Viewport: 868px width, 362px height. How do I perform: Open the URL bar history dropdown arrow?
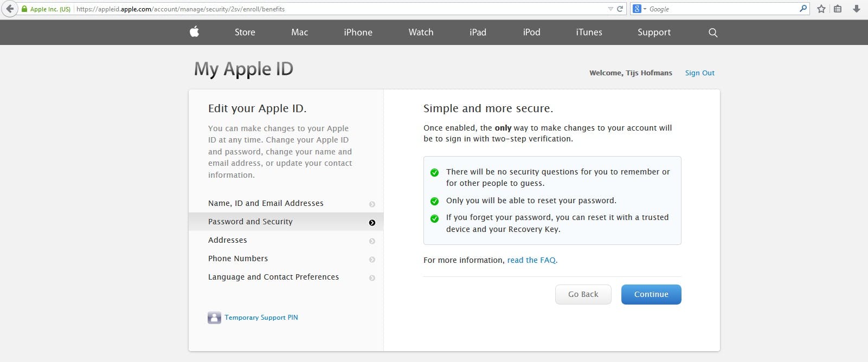[610, 9]
